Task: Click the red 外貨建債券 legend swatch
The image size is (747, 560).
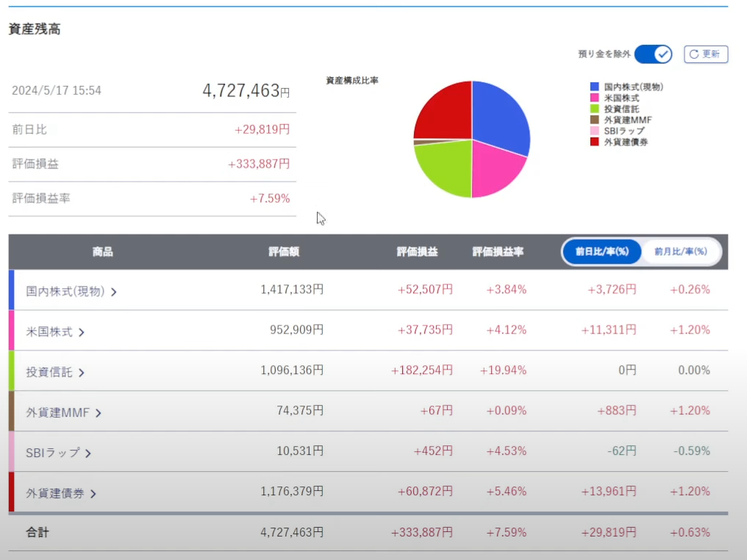Action: [x=594, y=142]
